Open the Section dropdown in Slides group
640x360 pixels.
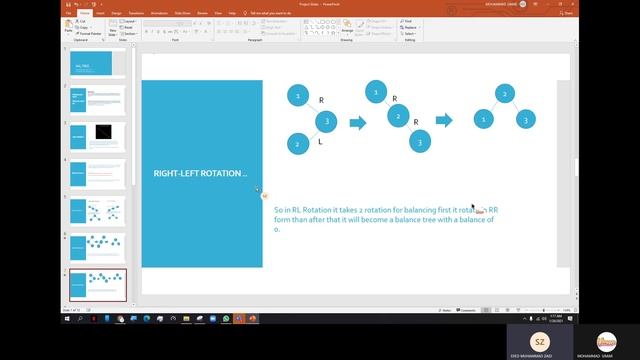point(129,33)
